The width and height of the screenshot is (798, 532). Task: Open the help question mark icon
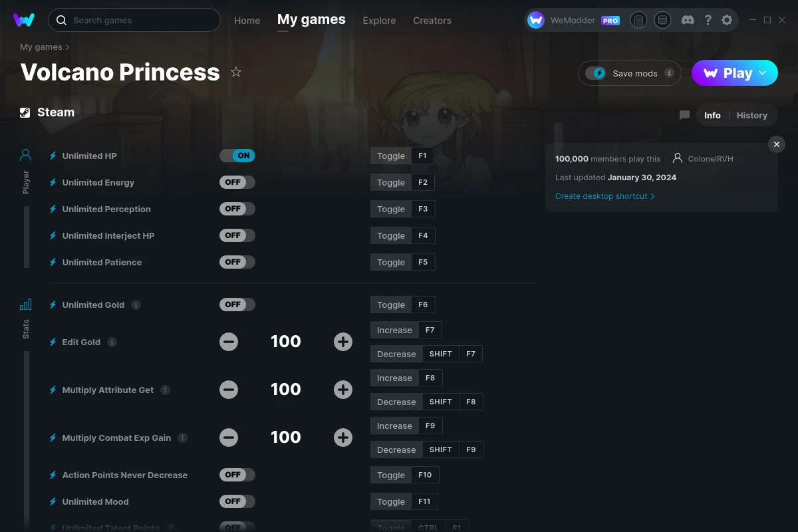click(x=708, y=20)
